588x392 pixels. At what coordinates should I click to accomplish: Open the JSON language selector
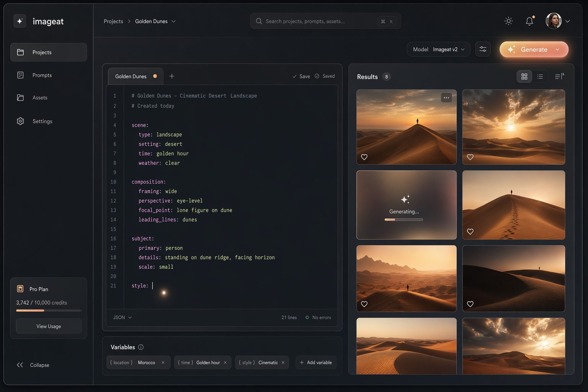pos(122,317)
